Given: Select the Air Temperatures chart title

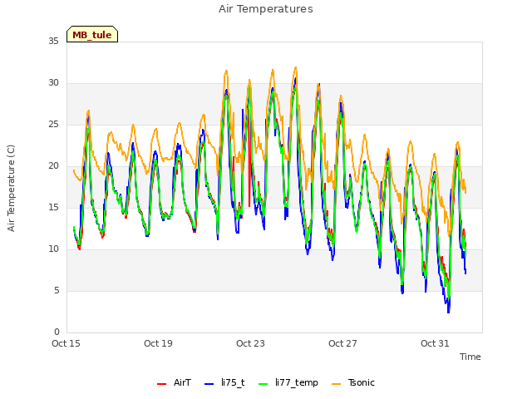Looking at the screenshot, I should (x=266, y=9).
